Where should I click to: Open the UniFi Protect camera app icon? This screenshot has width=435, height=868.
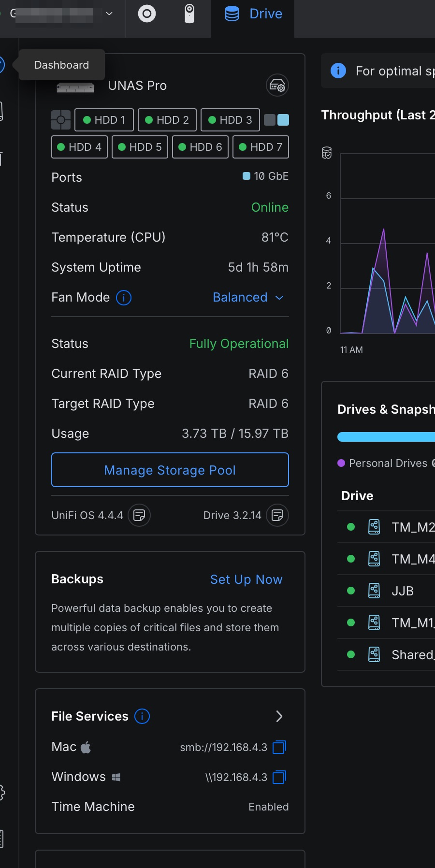coord(189,14)
